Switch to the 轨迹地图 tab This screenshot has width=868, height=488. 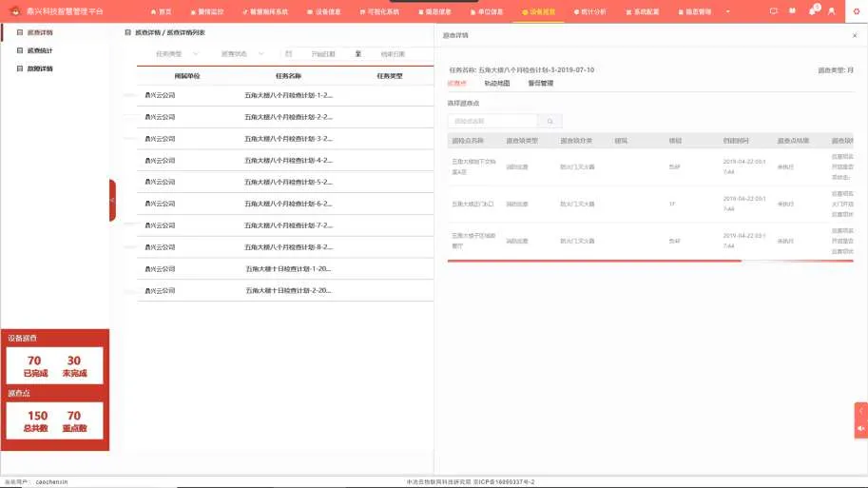[x=496, y=84]
